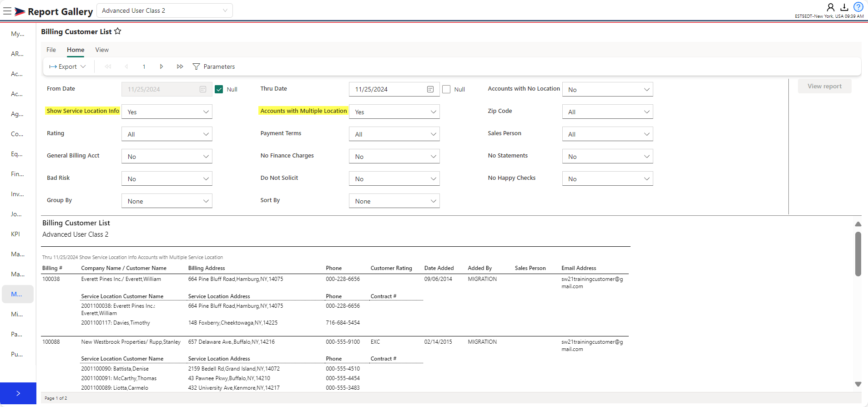Click the scroll up arrow
868x407 pixels.
tap(858, 224)
